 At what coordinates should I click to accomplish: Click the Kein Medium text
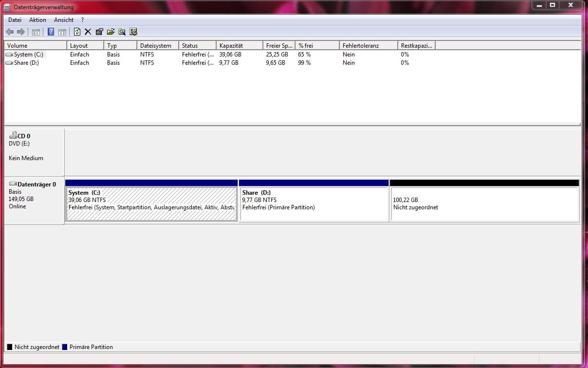tap(26, 158)
